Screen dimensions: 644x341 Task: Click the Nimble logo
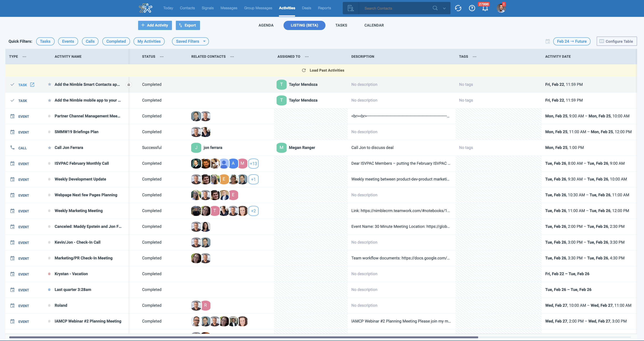click(x=146, y=8)
